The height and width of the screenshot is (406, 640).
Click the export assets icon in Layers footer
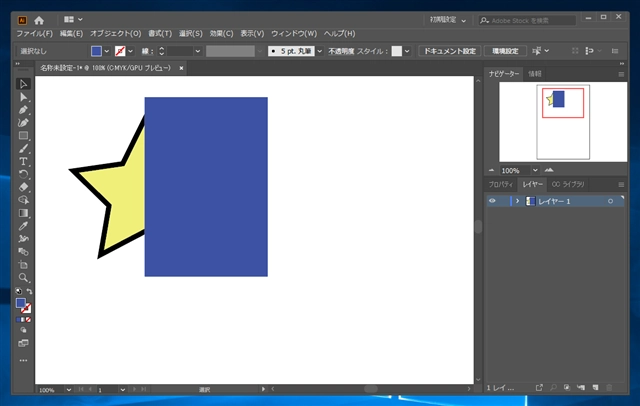(539, 387)
